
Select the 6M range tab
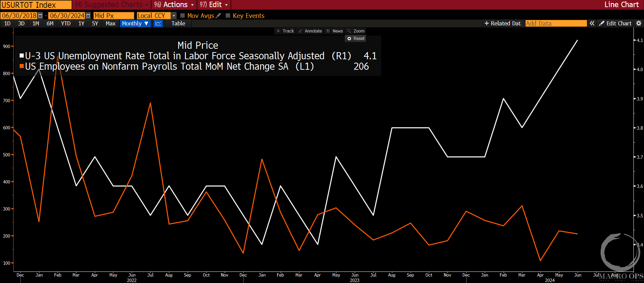[x=50, y=23]
